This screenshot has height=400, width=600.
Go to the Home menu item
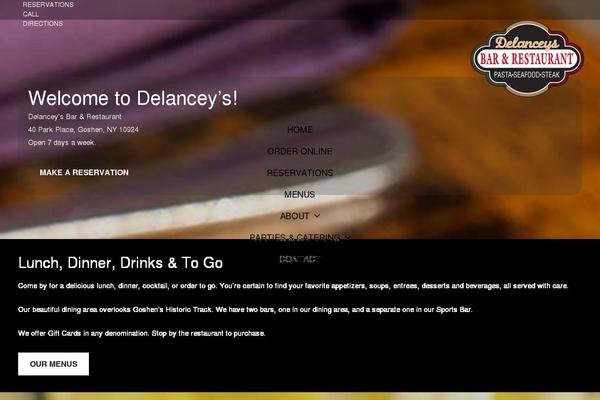coord(300,130)
